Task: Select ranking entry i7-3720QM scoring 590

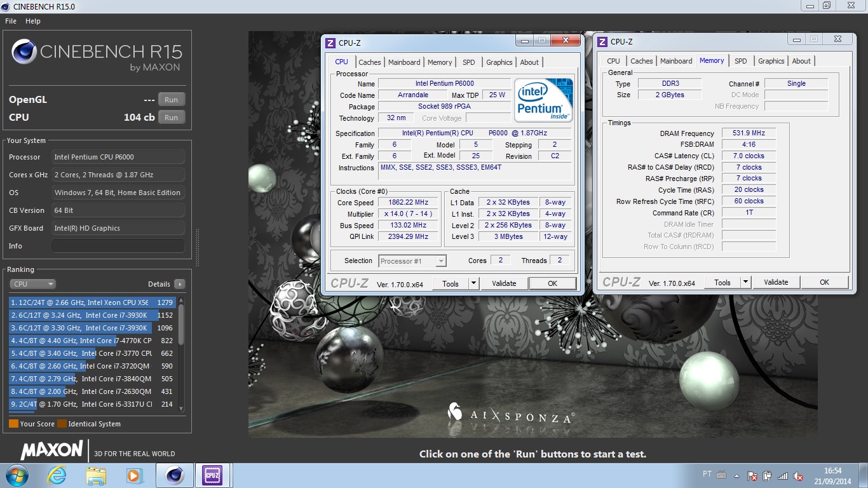Action: click(x=92, y=366)
